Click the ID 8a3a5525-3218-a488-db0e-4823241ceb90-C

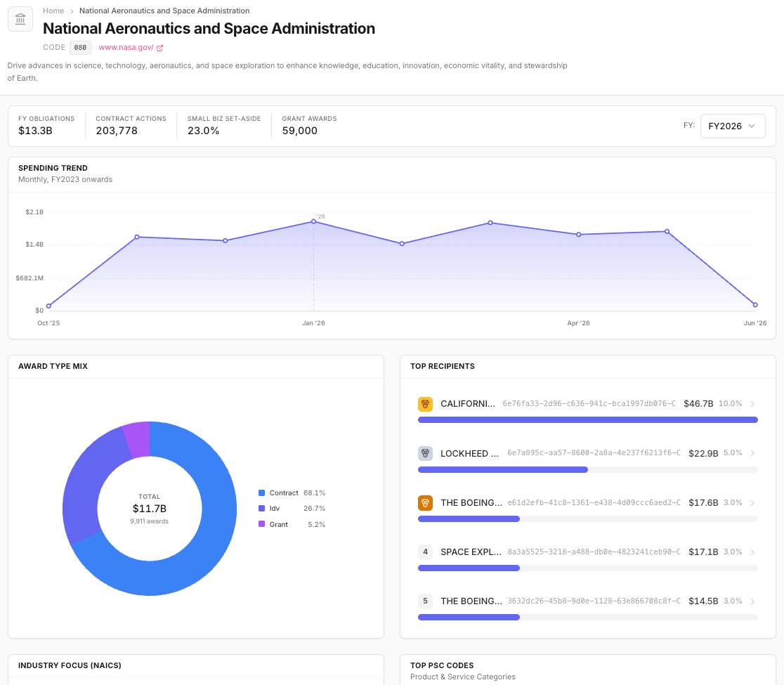594,552
